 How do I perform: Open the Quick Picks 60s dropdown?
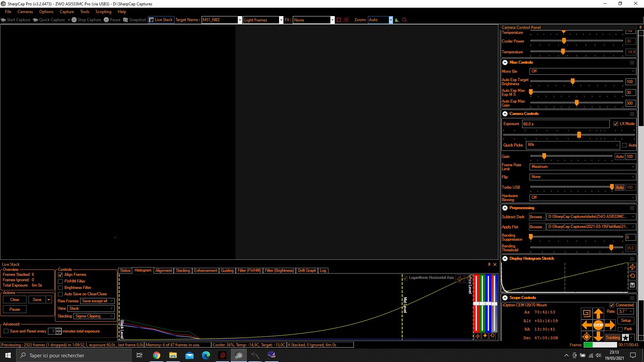pos(573,145)
